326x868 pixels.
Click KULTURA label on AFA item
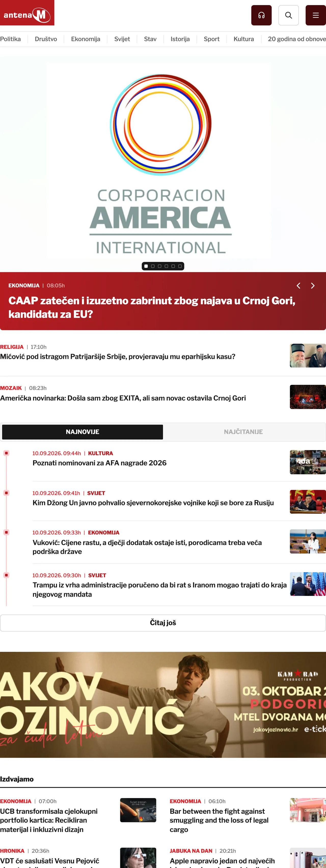(x=101, y=453)
